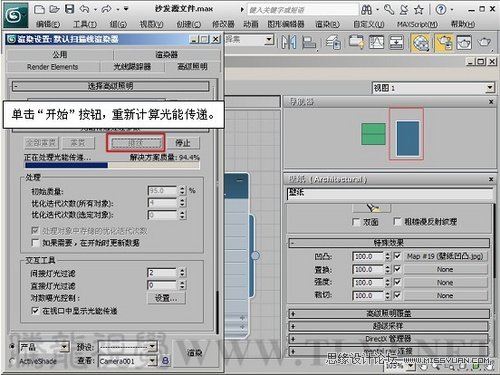Expand the 高级照明覆盖 rollout

coord(389,313)
